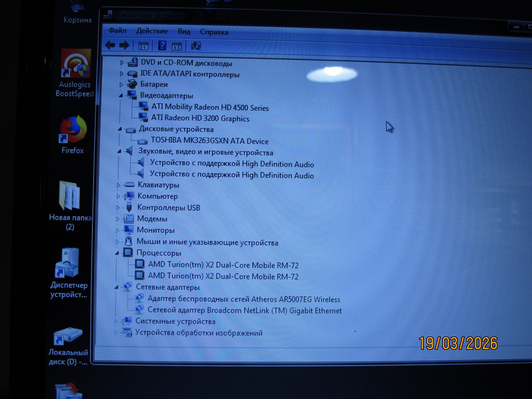Image resolution: width=532 pixels, height=399 pixels.
Task: Click the Back arrow in the toolbar
Action: click(110, 45)
